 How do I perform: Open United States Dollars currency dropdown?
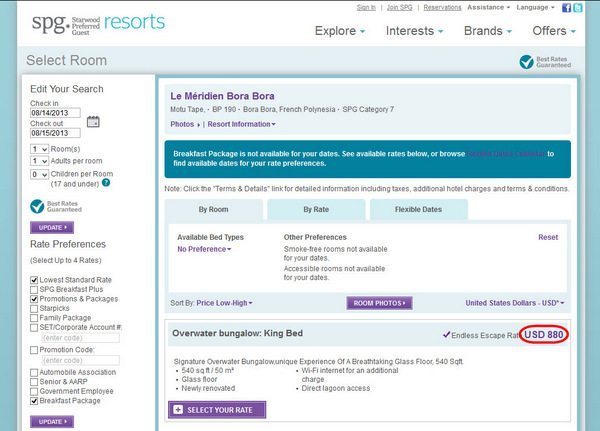pos(515,303)
